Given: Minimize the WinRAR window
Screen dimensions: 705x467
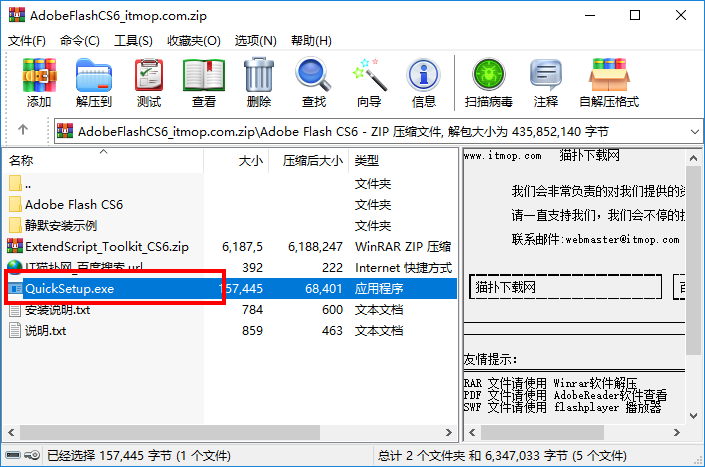Looking at the screenshot, I should 590,15.
